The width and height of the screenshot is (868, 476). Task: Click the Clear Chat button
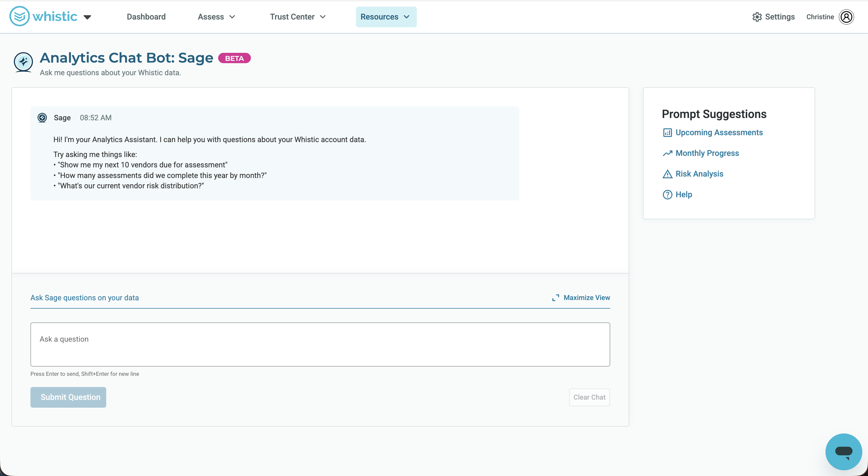point(589,397)
